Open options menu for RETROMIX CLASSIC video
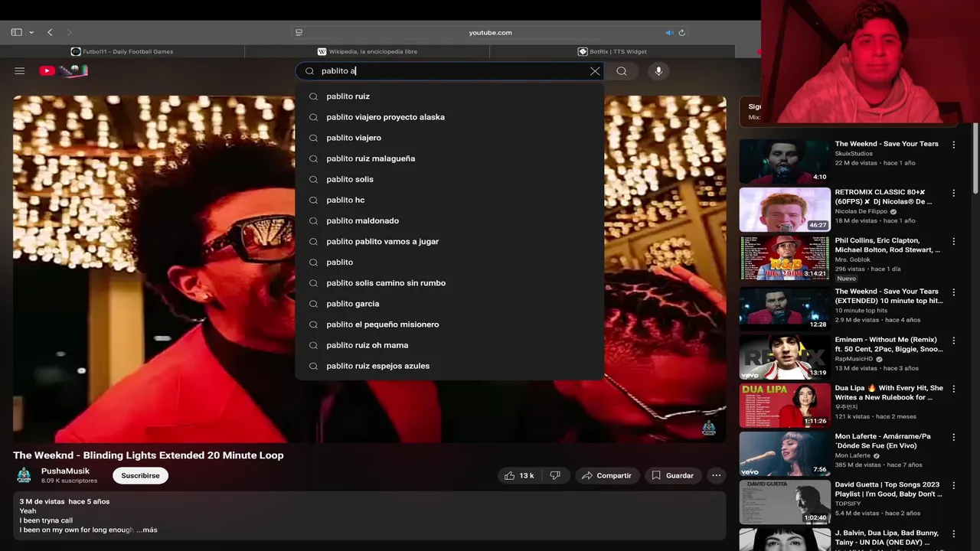Screen dimensions: 980x551 point(954,194)
